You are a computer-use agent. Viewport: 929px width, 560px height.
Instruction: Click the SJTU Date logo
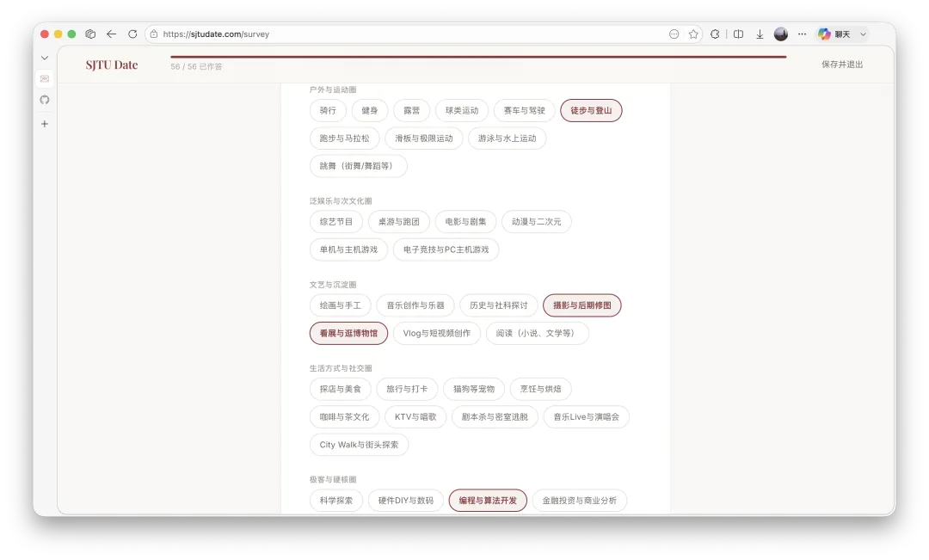click(x=111, y=65)
